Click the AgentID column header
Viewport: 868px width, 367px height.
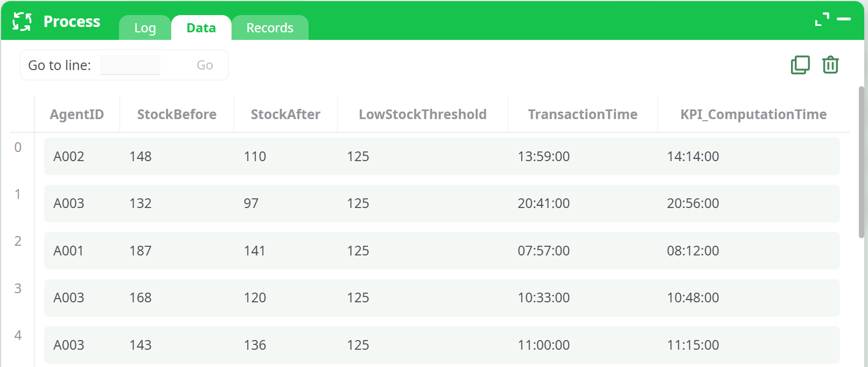pyautogui.click(x=76, y=114)
